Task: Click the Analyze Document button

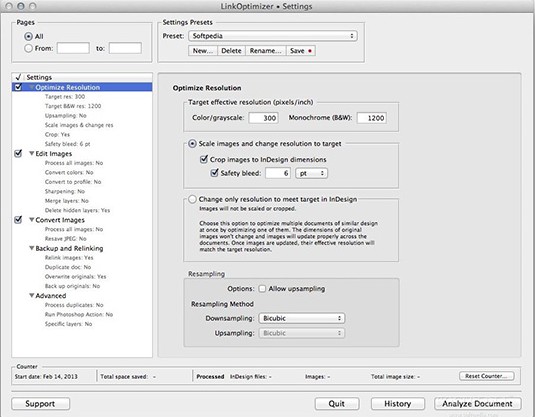Action: pyautogui.click(x=478, y=404)
